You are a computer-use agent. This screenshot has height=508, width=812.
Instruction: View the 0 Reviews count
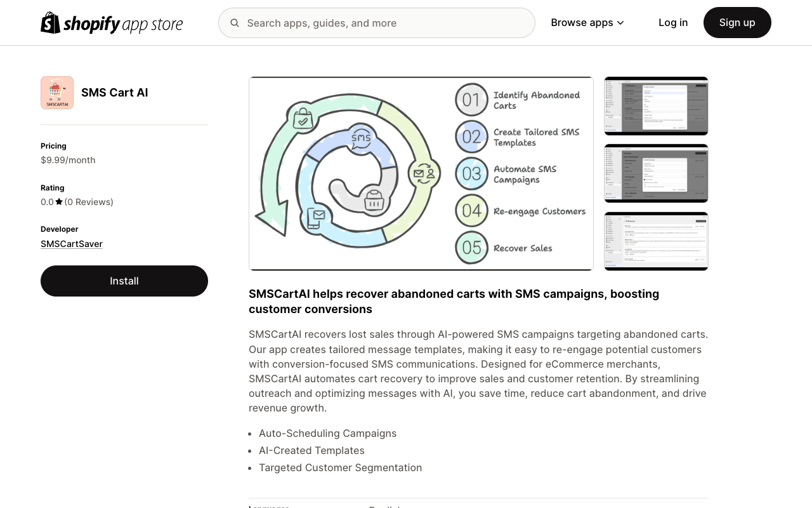coord(88,201)
